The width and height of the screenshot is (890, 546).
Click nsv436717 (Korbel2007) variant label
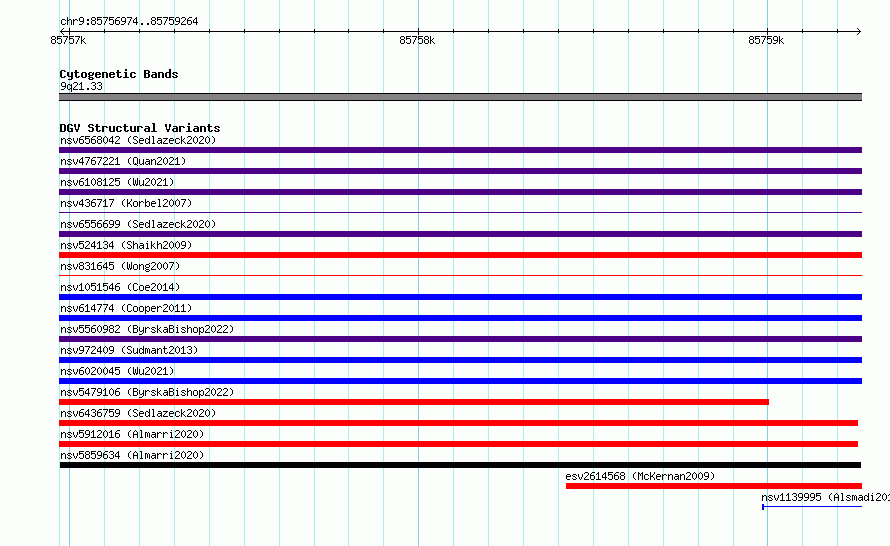coord(126,203)
